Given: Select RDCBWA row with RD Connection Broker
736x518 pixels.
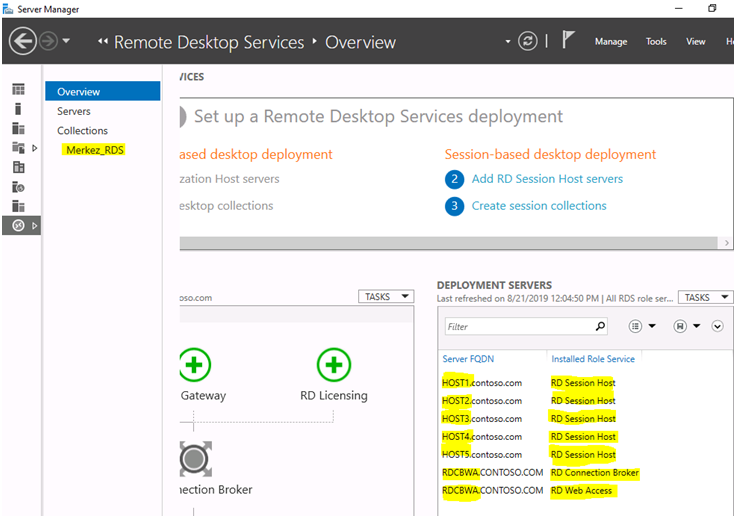Looking at the screenshot, I should 540,472.
